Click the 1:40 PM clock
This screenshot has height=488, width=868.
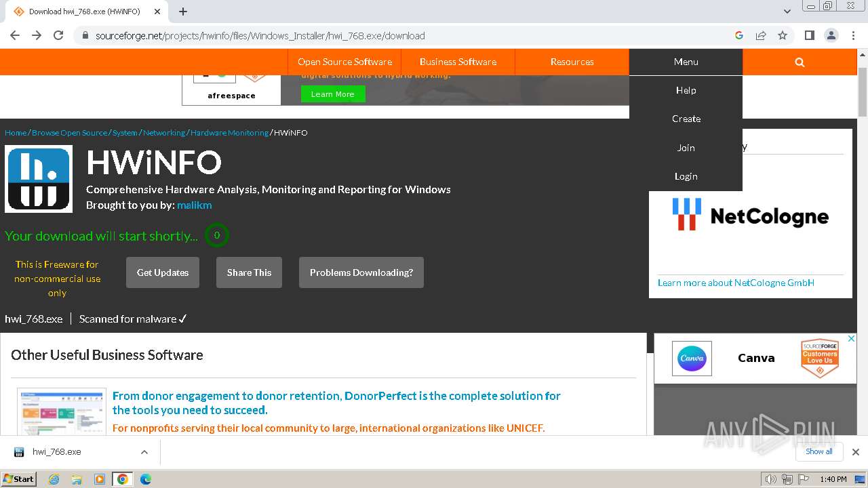click(x=833, y=479)
